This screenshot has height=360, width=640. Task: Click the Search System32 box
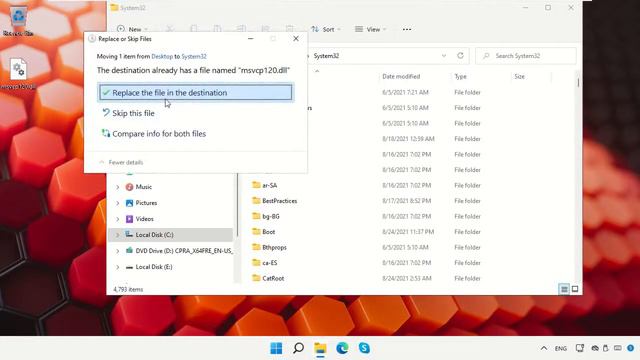[526, 56]
